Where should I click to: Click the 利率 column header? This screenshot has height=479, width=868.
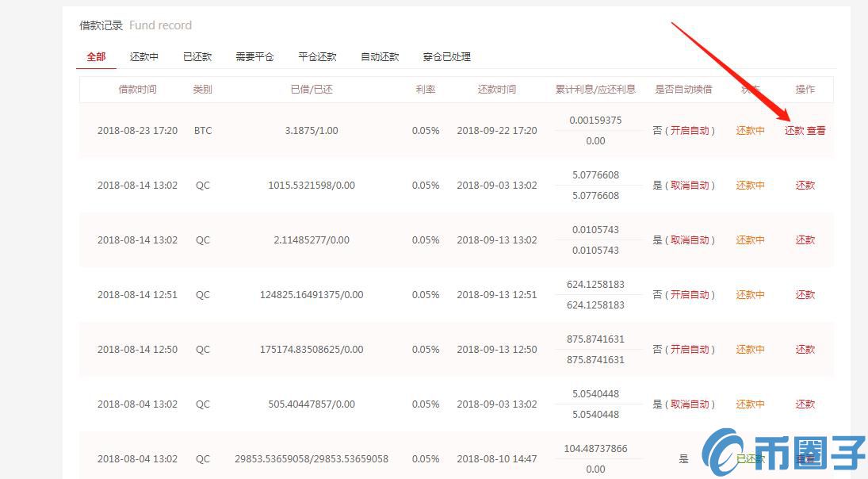(x=426, y=89)
